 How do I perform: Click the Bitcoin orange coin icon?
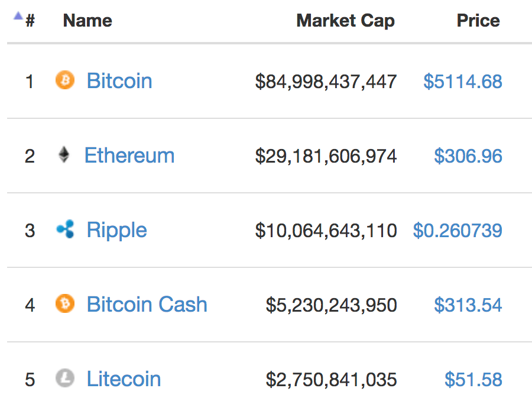click(65, 80)
